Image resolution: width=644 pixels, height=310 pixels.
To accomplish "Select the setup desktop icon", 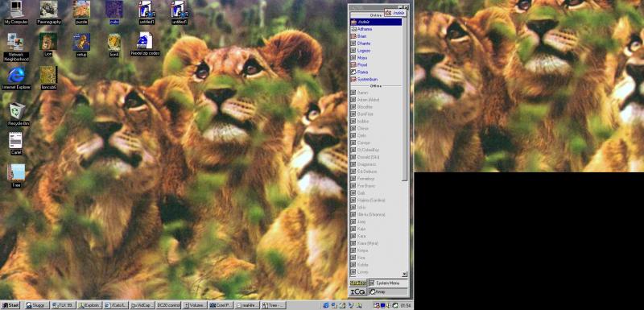I will click(81, 45).
